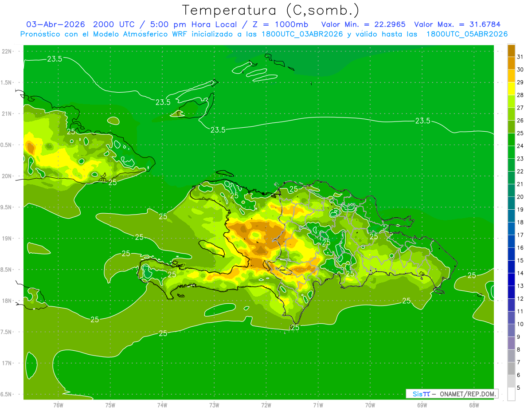This screenshot has height=411, width=532.
Task: Click the 68W longitude axis label
Action: pyautogui.click(x=473, y=405)
